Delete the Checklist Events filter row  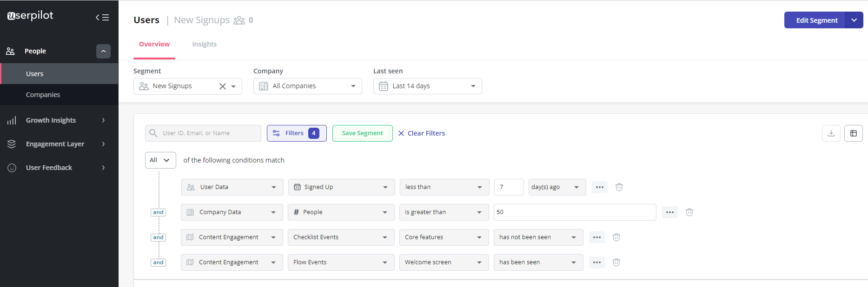click(x=616, y=237)
